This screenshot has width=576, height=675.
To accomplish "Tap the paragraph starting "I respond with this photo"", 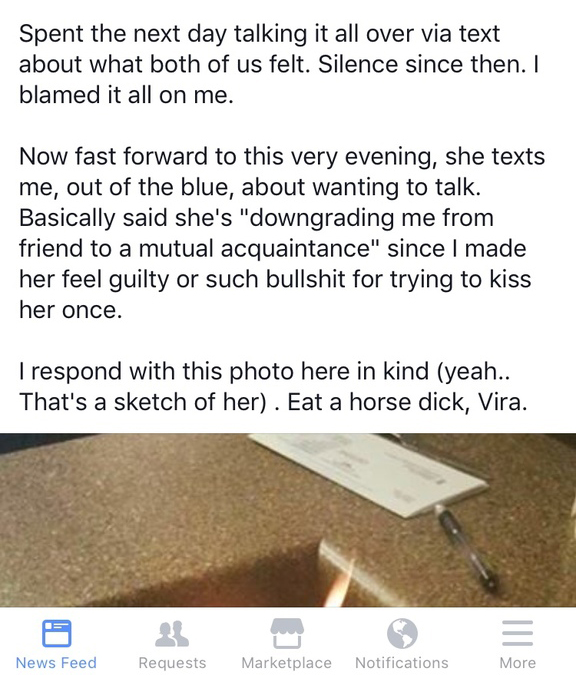I will pos(273,386).
